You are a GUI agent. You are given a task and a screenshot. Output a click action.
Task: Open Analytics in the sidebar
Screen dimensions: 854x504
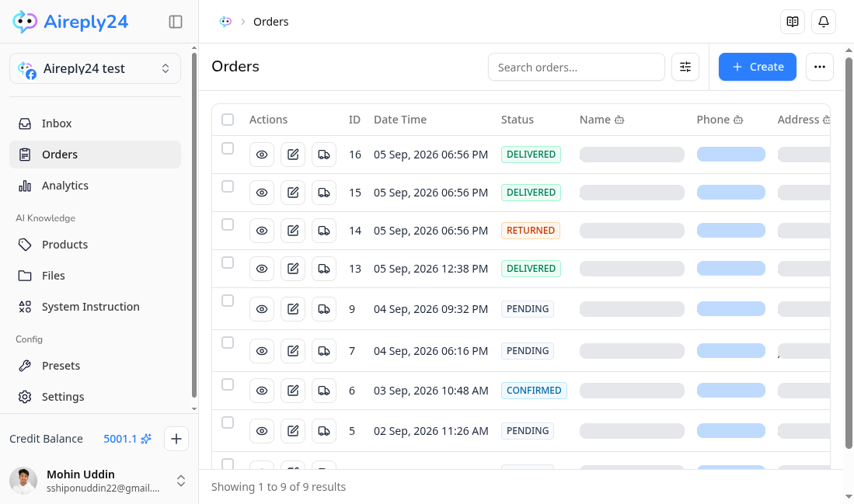tap(95, 186)
